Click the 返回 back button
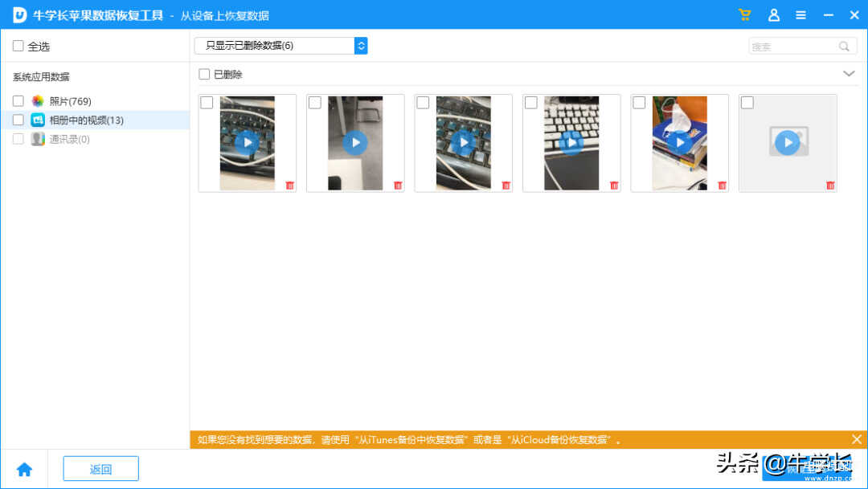Viewport: 868px width, 489px height. click(100, 469)
